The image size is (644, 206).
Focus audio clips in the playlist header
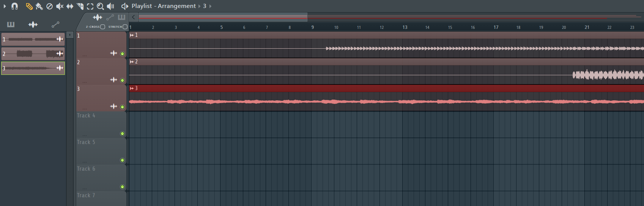pyautogui.click(x=98, y=17)
